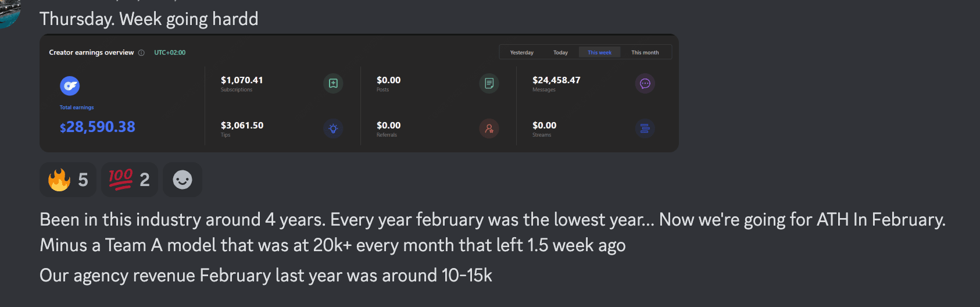This screenshot has height=307, width=980.
Task: Click the OnlyFans logo icon
Action: pyautogui.click(x=70, y=86)
